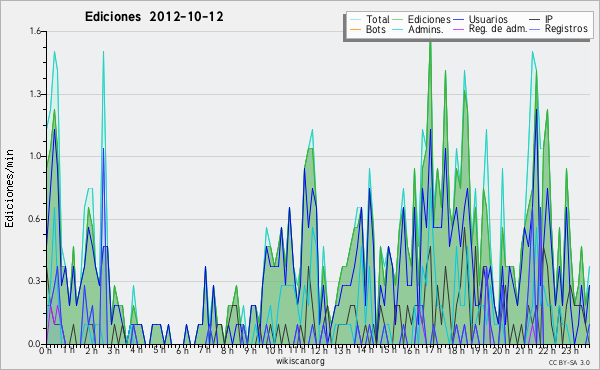600x370 pixels.
Task: Click the y-axis value 0.0
Action: 35,344
